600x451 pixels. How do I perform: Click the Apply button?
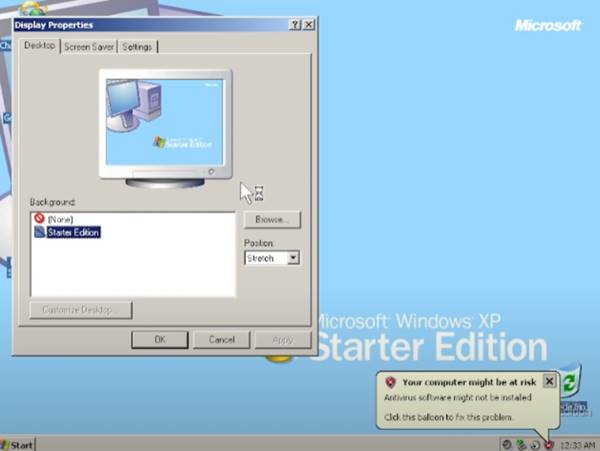point(283,340)
